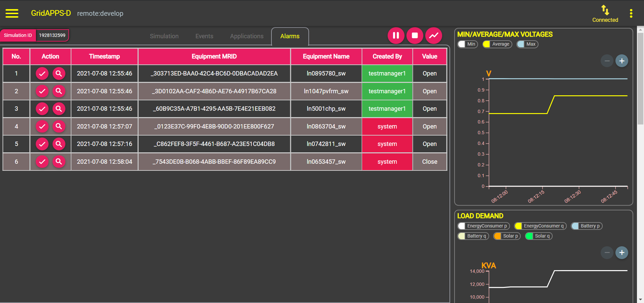Zoom in the voltages chart
Viewport: 644px width, 303px height.
tap(622, 61)
